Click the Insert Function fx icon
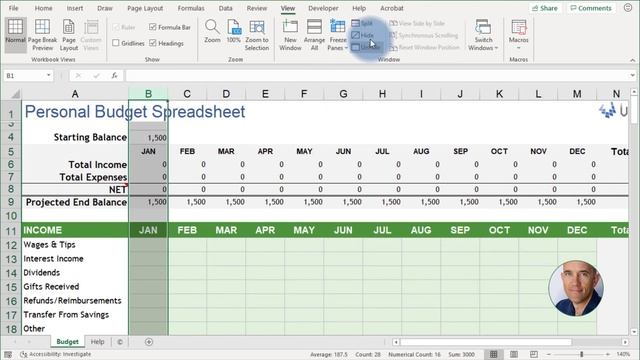Viewport: 640px width, 360px height. tap(115, 76)
